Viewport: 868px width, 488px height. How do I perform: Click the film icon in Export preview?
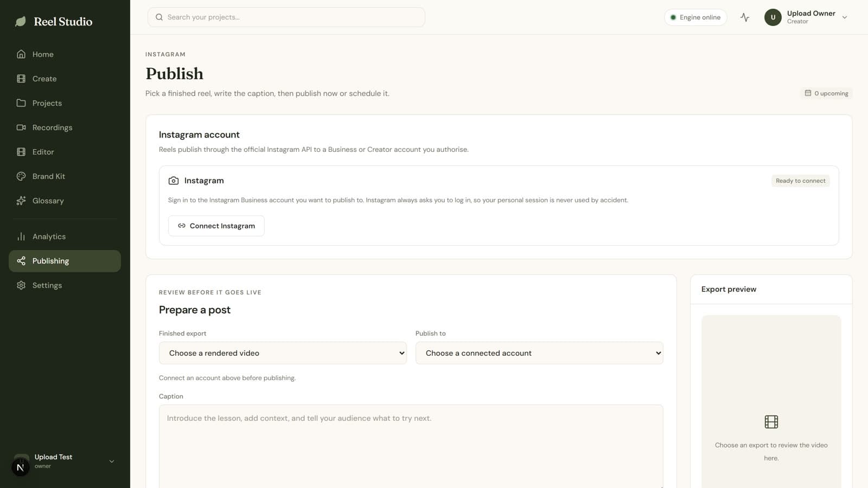pyautogui.click(x=771, y=422)
